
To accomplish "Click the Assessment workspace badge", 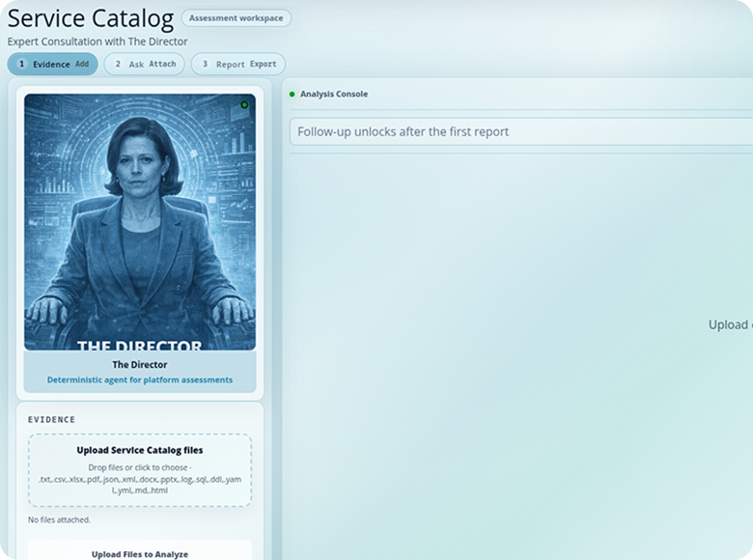I will (x=236, y=18).
